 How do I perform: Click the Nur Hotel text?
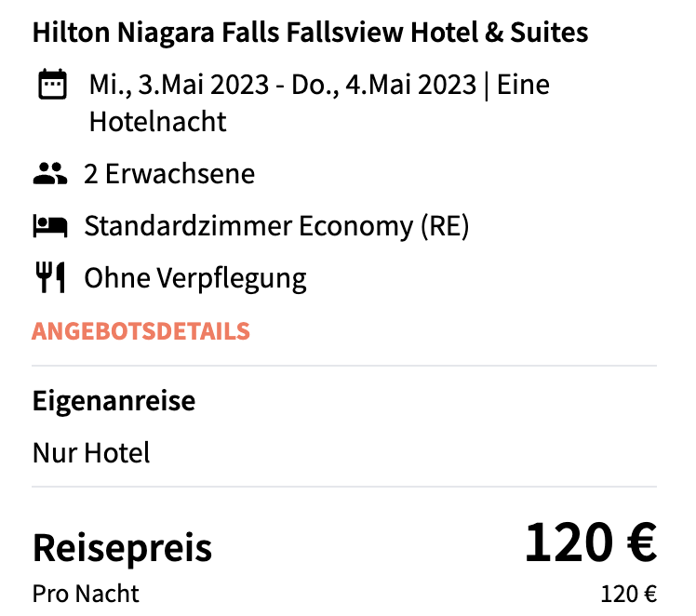coord(91,452)
